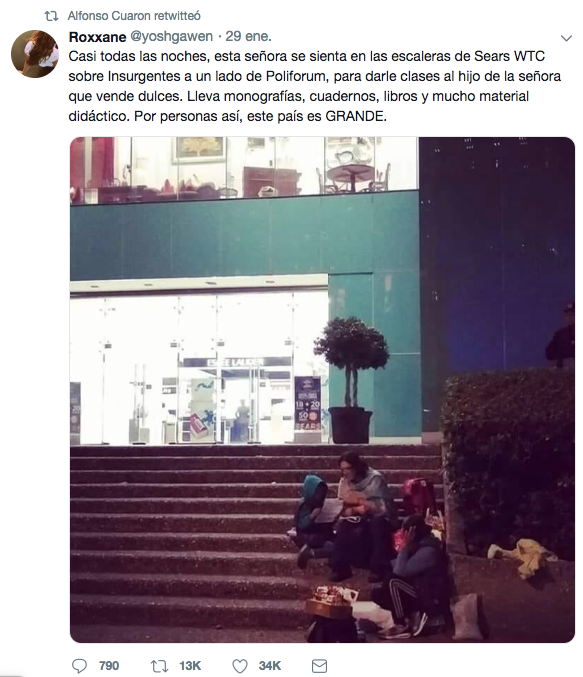Screen dimensions: 583x677
Task: Open the attached night photo of the stairs
Action: pos(322,389)
